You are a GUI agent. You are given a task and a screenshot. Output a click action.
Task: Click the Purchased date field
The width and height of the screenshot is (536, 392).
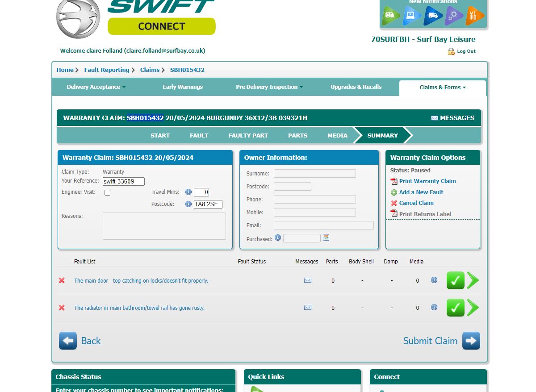[x=302, y=238]
